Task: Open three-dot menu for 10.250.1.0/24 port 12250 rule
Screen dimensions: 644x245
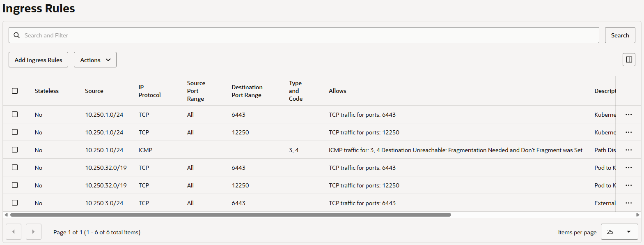Action: coord(628,132)
